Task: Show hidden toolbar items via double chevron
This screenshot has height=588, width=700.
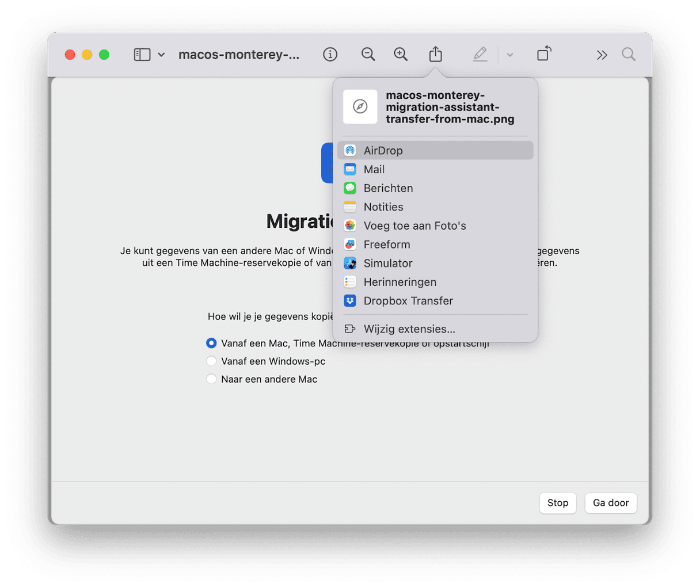Action: (602, 55)
